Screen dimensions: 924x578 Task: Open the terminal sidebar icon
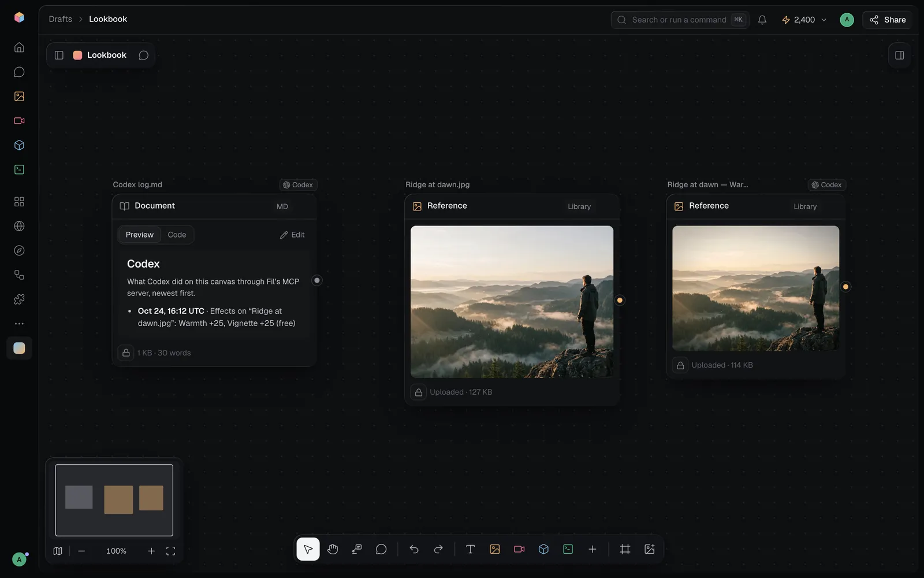pyautogui.click(x=19, y=169)
